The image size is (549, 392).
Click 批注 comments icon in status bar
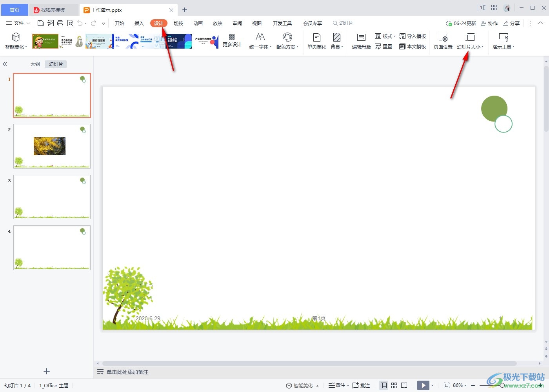pyautogui.click(x=361, y=385)
